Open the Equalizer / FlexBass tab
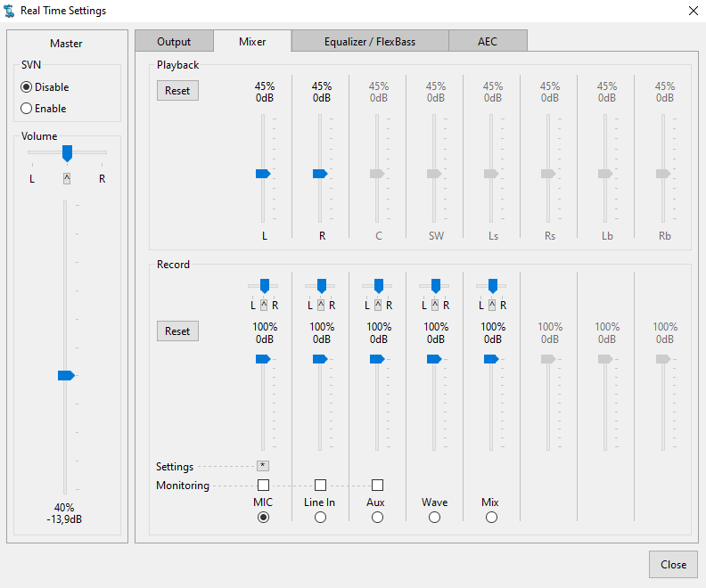This screenshot has width=706, height=588. coord(370,41)
